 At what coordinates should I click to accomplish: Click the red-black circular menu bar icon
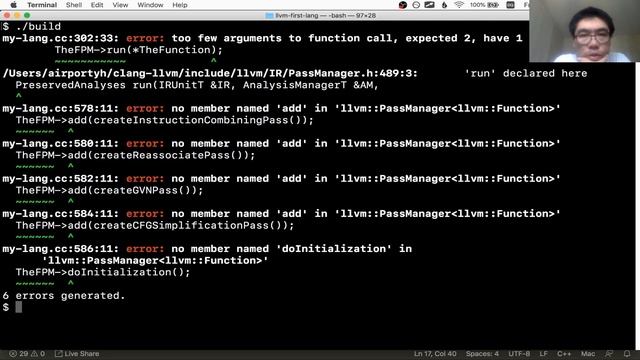click(402, 5)
